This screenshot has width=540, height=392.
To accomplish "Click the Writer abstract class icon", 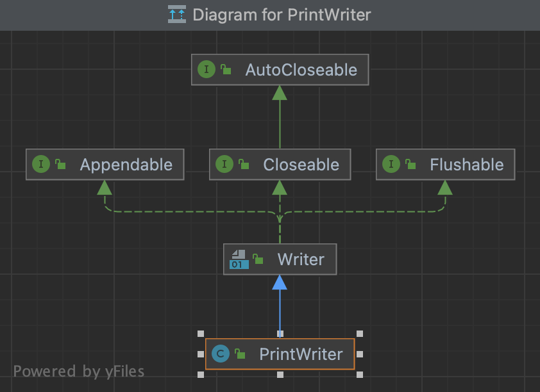I will tap(239, 259).
